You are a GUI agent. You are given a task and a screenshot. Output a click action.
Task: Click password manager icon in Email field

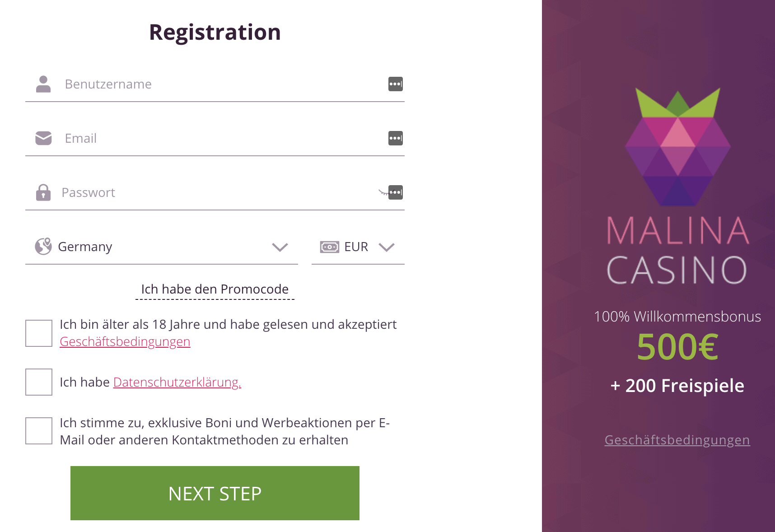[396, 138]
